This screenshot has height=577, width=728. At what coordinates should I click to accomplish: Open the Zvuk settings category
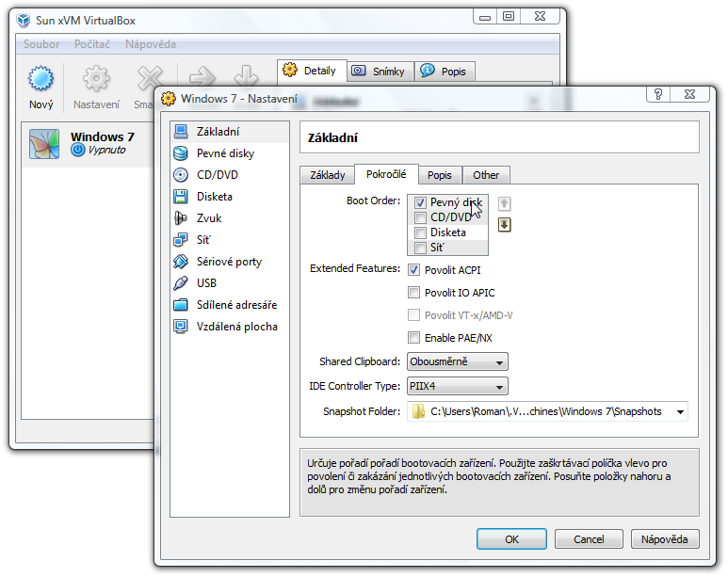[230, 218]
